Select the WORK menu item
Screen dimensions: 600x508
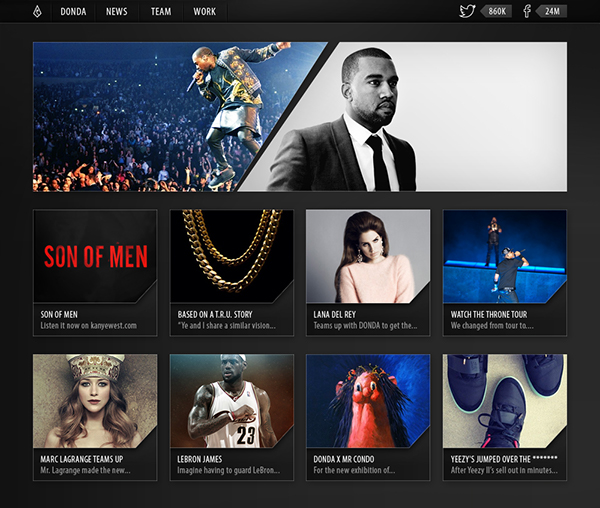click(204, 11)
